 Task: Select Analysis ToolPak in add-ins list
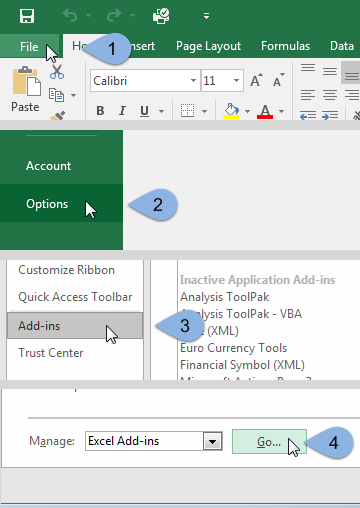[224, 297]
